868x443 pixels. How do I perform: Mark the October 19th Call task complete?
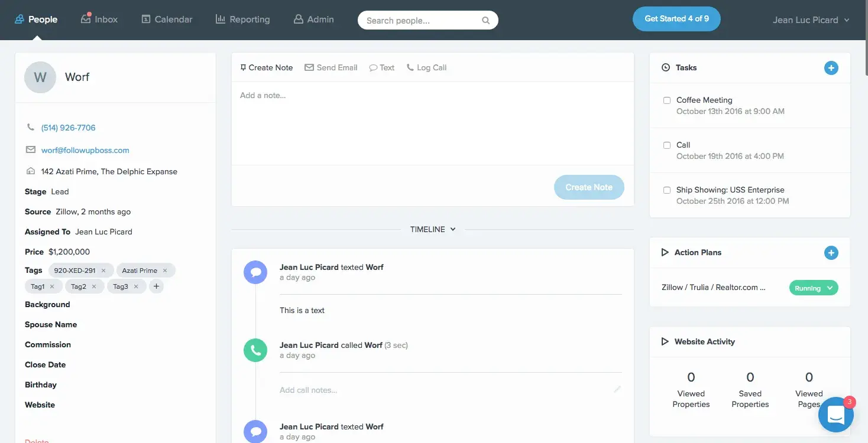(666, 145)
